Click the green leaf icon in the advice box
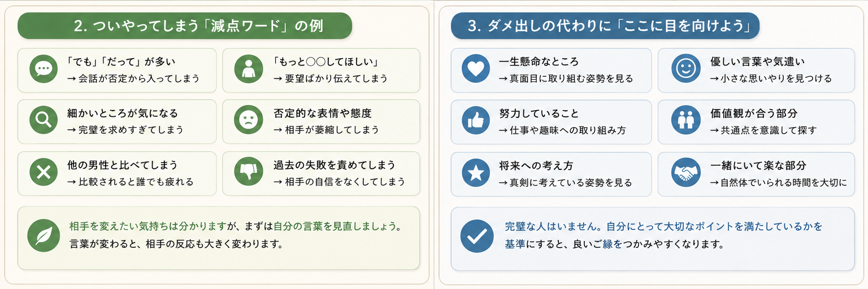Image resolution: width=868 pixels, height=289 pixels. (44, 235)
